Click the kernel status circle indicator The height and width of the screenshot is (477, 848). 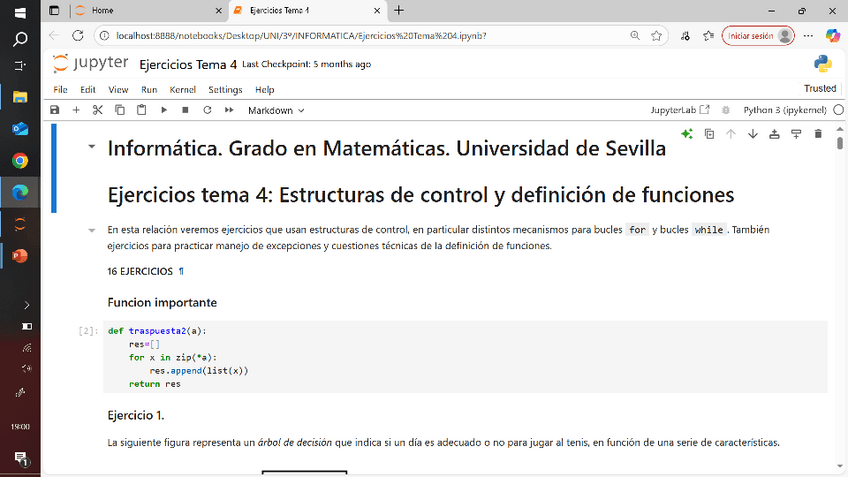(838, 110)
